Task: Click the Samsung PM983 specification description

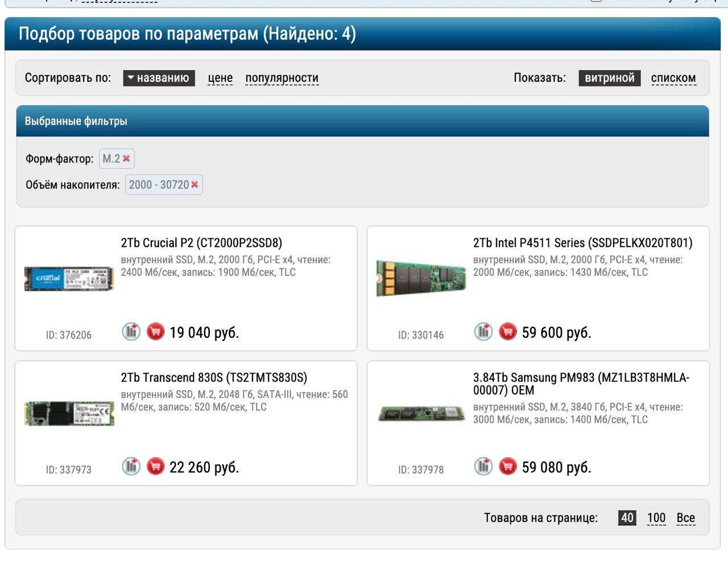Action: [x=578, y=413]
